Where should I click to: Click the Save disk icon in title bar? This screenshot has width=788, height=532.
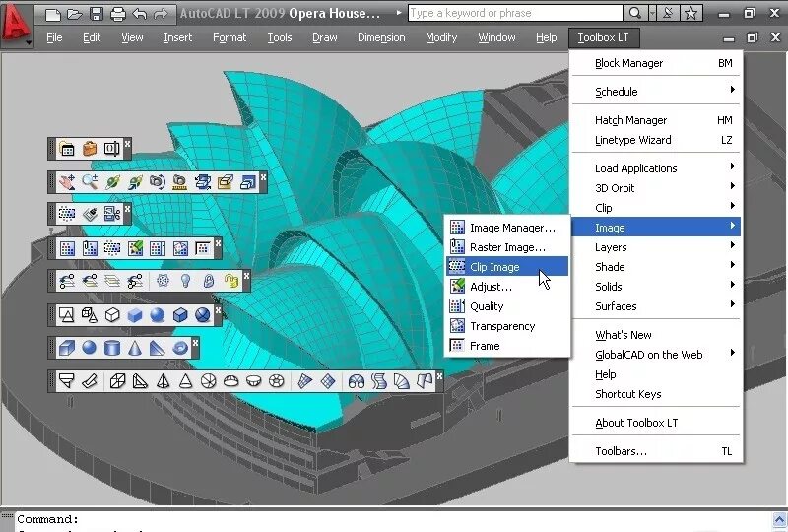coord(96,14)
